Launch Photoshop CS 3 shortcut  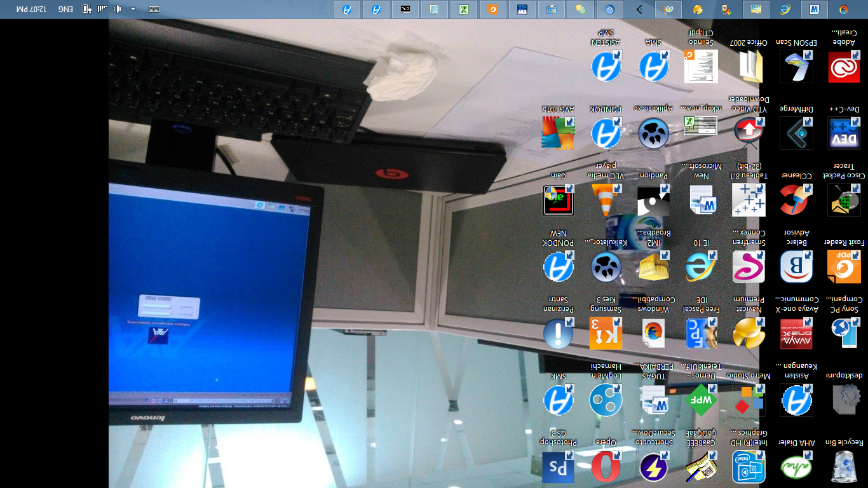coord(558,466)
